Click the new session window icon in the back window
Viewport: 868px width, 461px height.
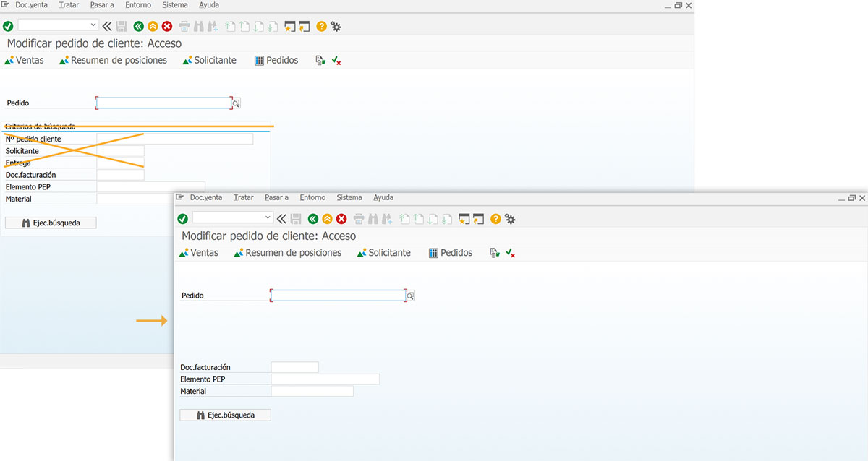[x=290, y=27]
